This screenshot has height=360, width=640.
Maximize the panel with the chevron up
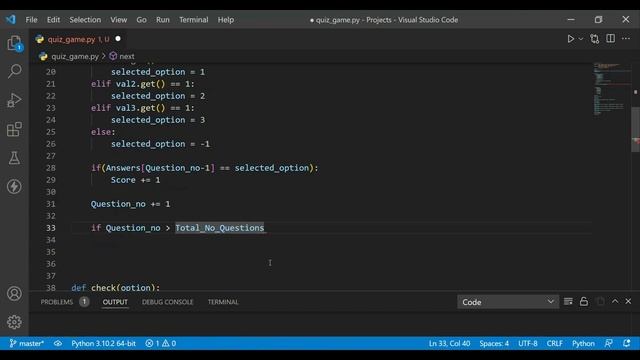click(x=615, y=302)
